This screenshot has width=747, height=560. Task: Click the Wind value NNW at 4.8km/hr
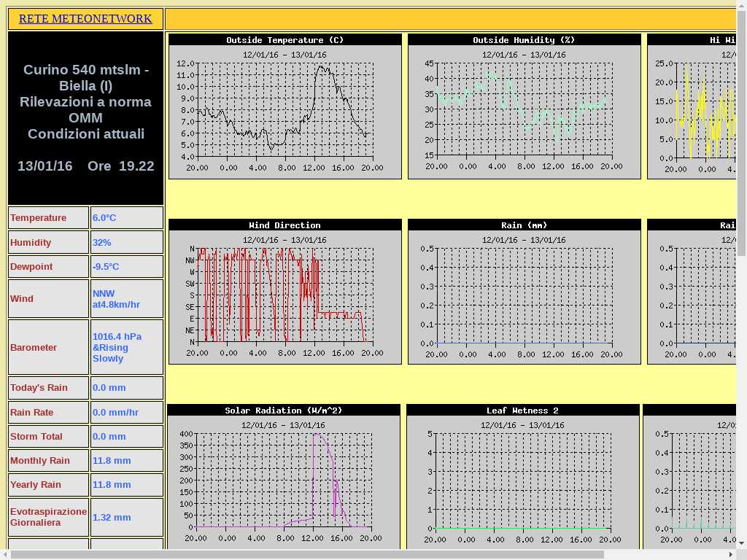point(126,299)
